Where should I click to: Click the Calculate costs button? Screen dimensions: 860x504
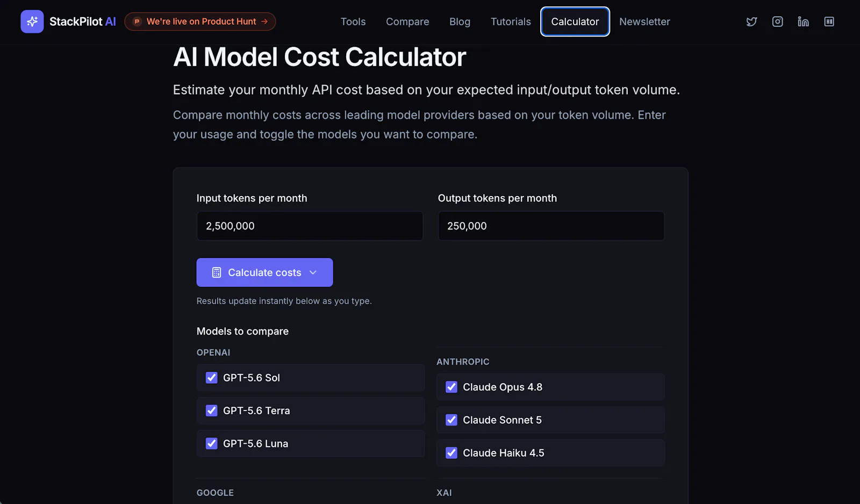[x=264, y=272]
